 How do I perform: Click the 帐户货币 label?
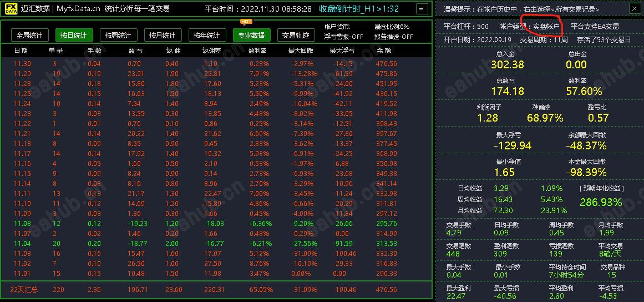click(x=337, y=27)
